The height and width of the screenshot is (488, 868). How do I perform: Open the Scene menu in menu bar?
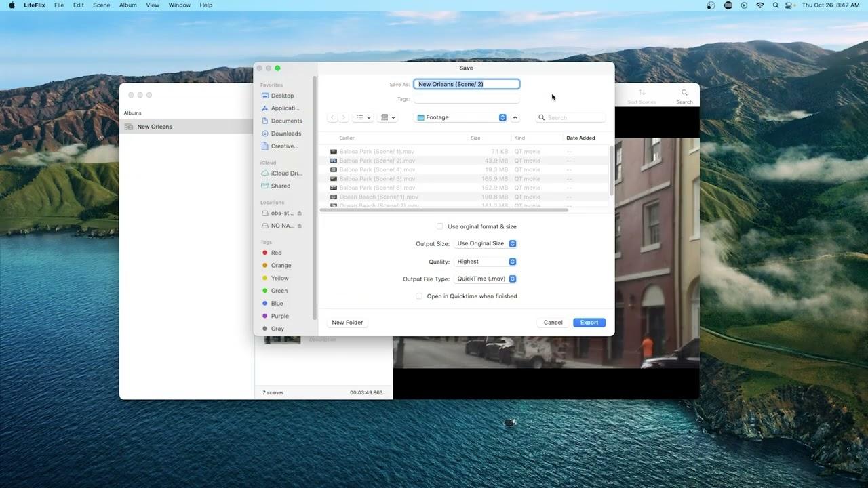[101, 5]
